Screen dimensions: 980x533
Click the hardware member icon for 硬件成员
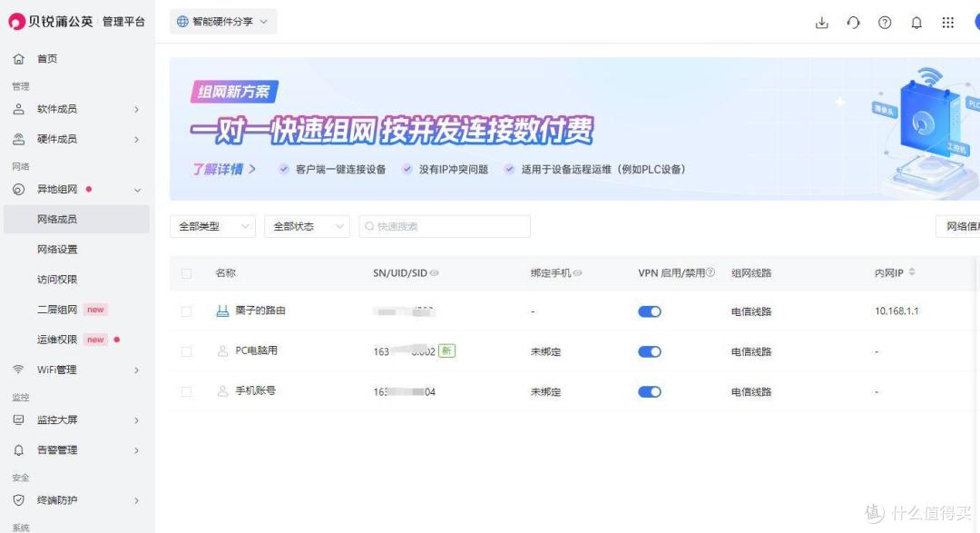(x=19, y=139)
